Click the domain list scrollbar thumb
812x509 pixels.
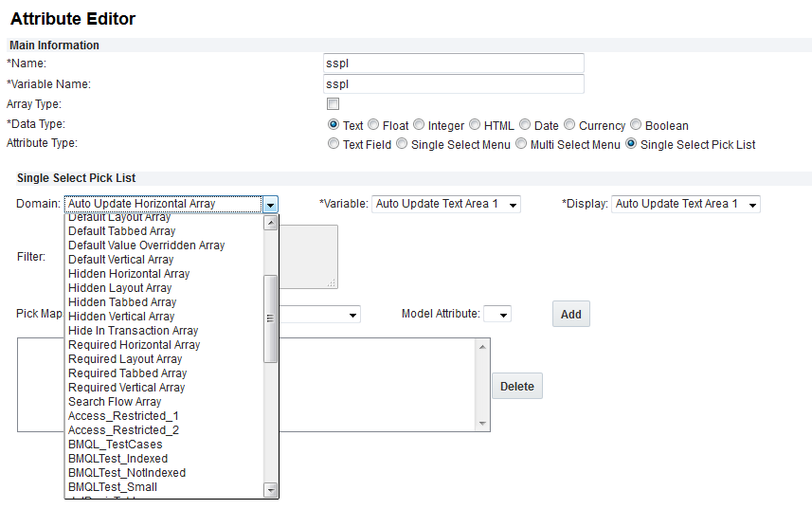pos(270,318)
